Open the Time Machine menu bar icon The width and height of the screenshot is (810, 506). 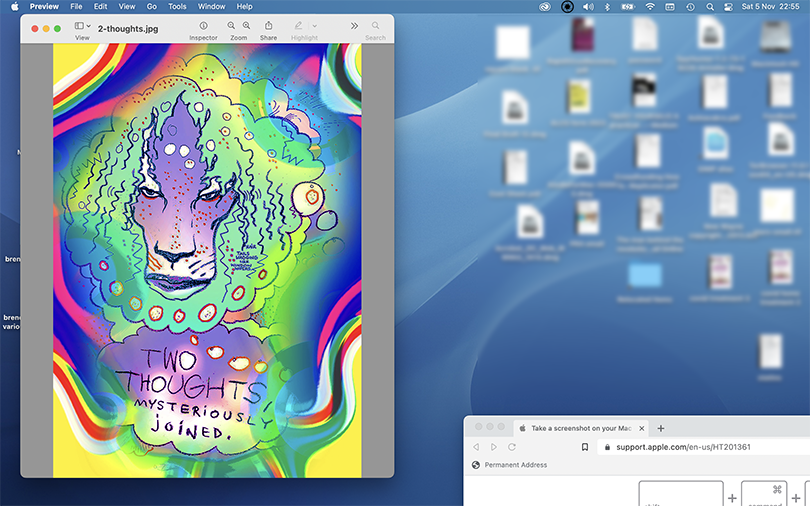point(690,7)
